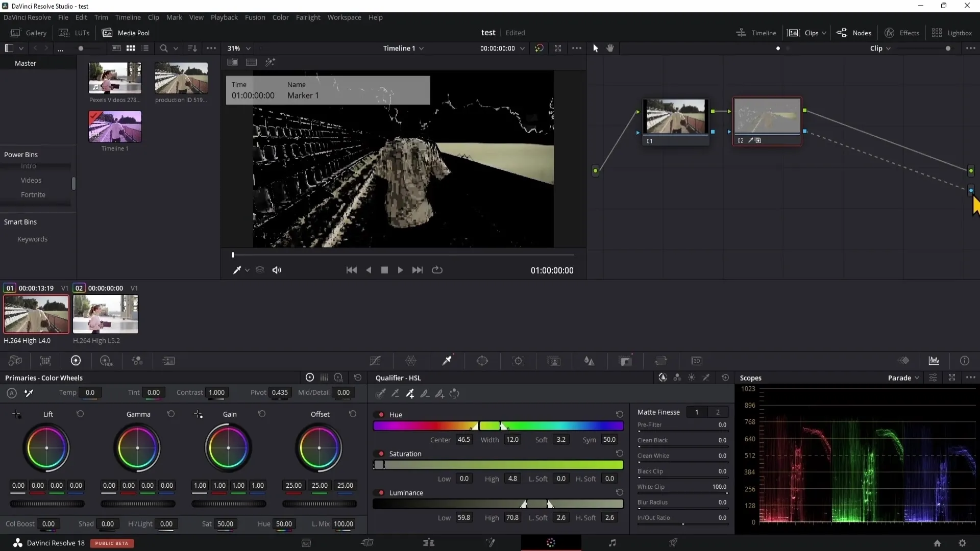Toggle the Lightbox view

(x=952, y=33)
